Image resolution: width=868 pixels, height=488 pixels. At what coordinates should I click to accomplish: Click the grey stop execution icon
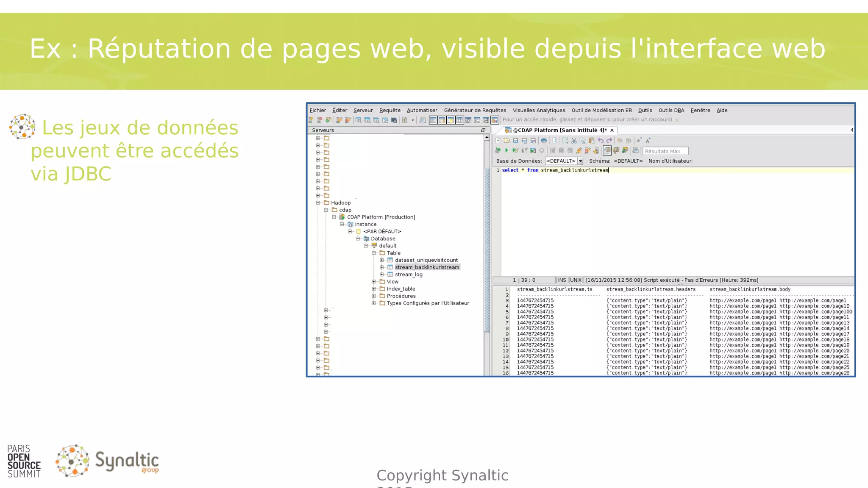coord(542,150)
